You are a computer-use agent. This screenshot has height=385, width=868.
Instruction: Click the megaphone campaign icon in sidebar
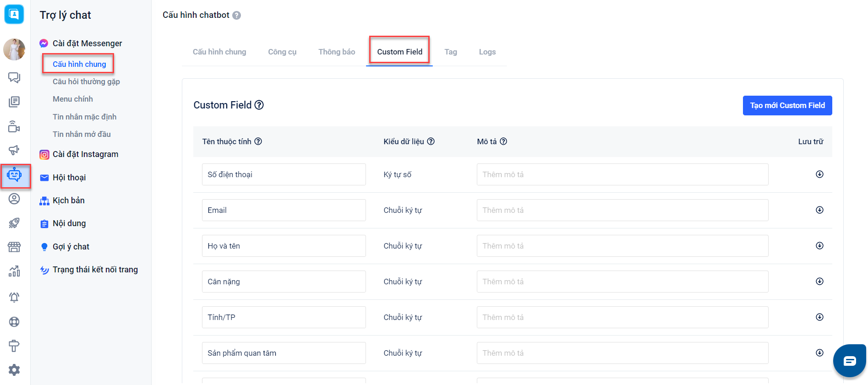point(14,150)
